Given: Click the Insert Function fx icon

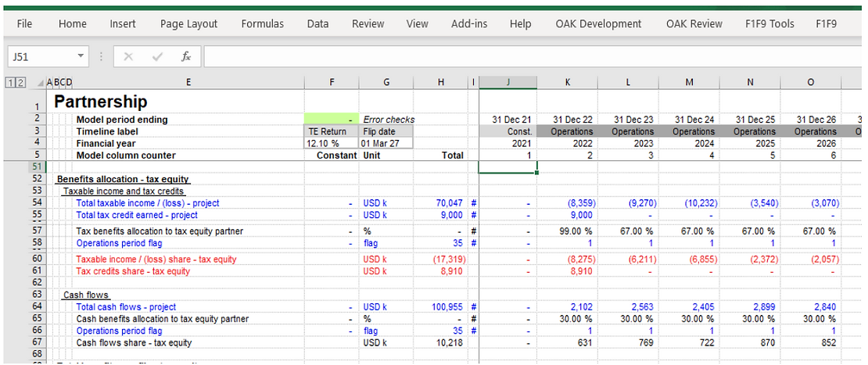Looking at the screenshot, I should click(x=185, y=56).
